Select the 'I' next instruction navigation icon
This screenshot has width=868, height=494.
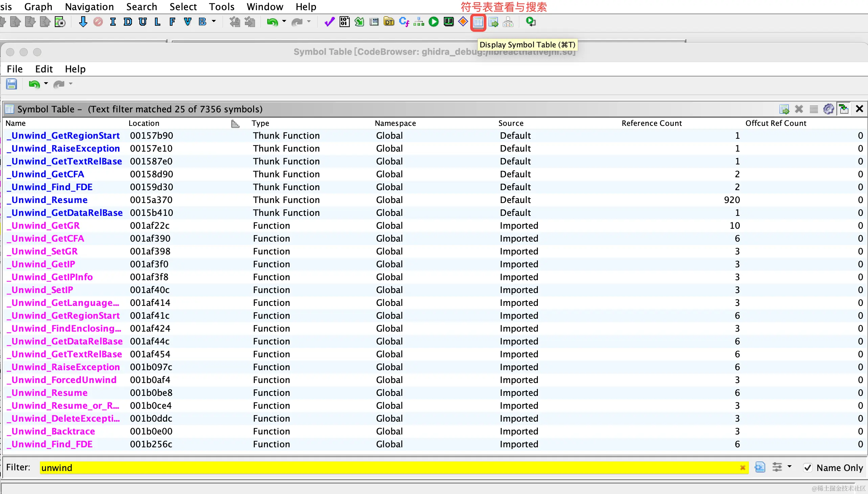pos(113,22)
